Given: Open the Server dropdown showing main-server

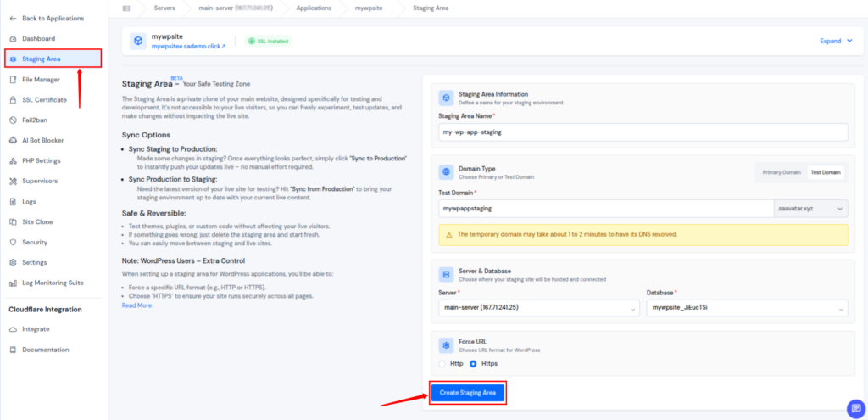Looking at the screenshot, I should pos(539,309).
